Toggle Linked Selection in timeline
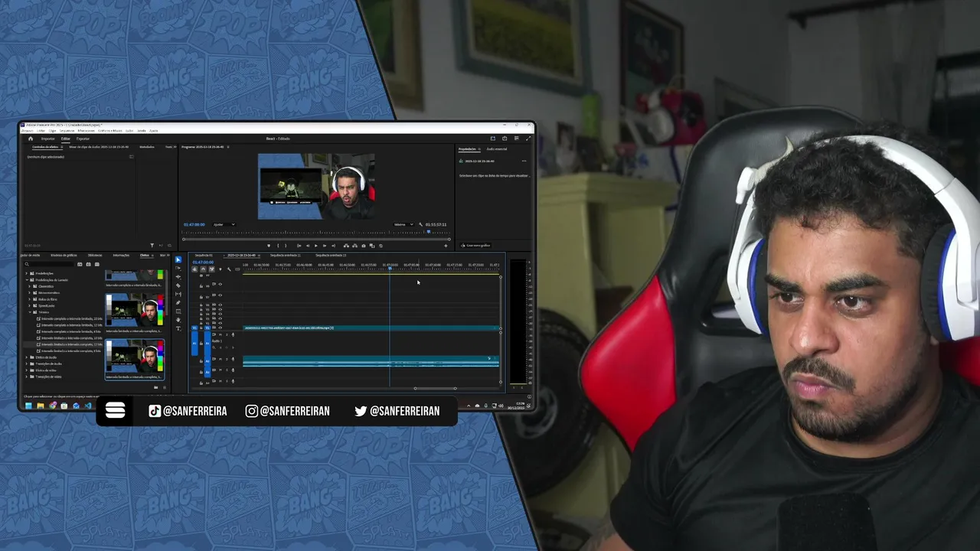 tap(212, 269)
